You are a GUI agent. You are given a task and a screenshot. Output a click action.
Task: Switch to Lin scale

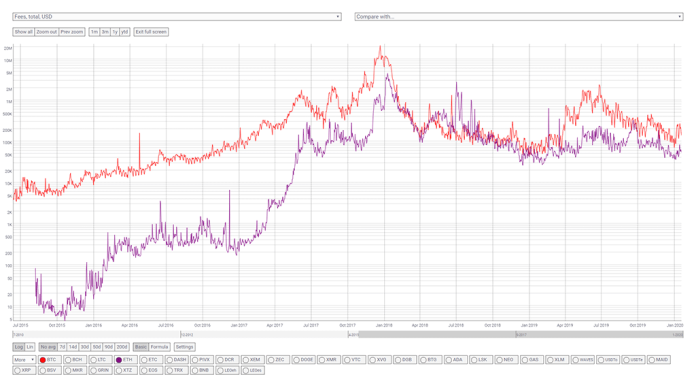click(x=30, y=347)
